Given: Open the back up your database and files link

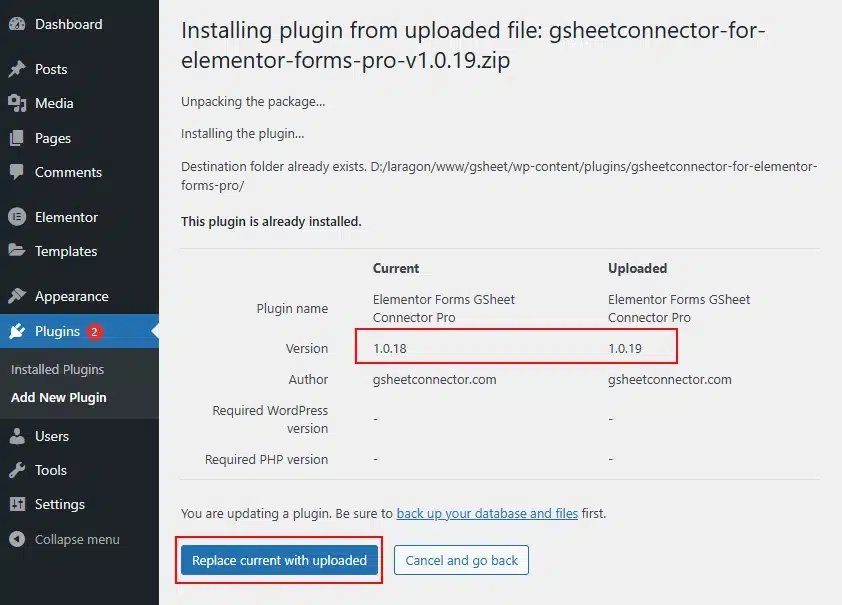Looking at the screenshot, I should (487, 513).
